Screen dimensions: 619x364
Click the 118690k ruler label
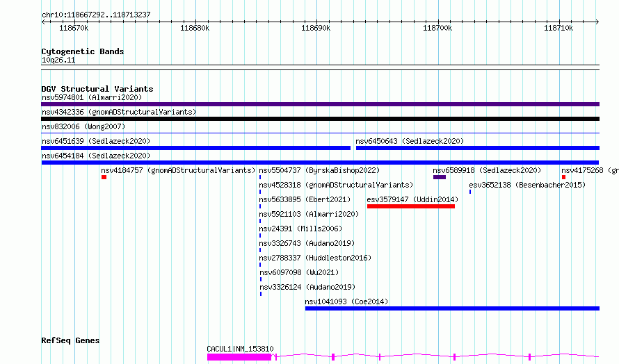pos(316,28)
